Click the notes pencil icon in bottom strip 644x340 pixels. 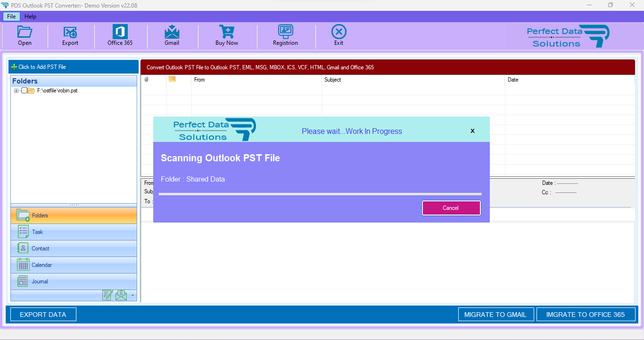pyautogui.click(x=107, y=295)
